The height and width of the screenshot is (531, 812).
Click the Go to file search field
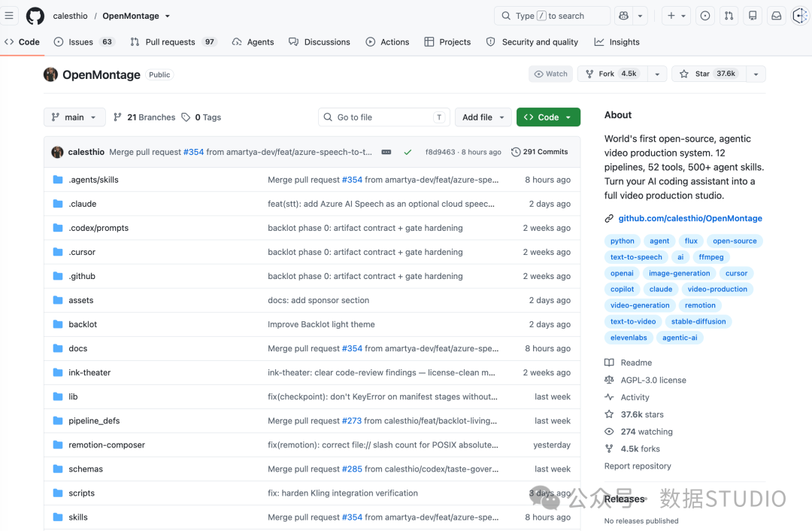tap(383, 117)
